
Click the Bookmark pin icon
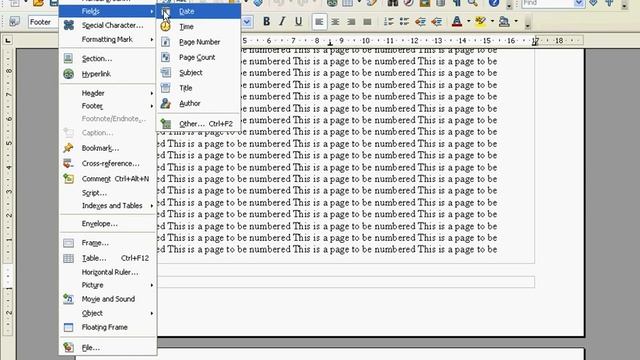tap(69, 148)
